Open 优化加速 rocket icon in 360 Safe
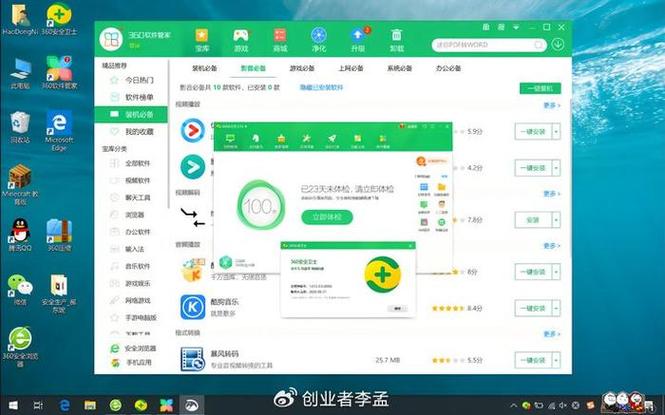The image size is (665, 415). coord(332,141)
